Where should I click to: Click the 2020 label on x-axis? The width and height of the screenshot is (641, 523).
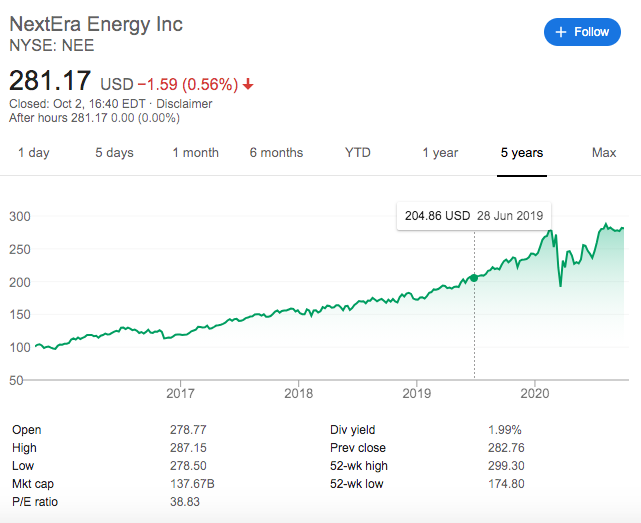click(535, 393)
